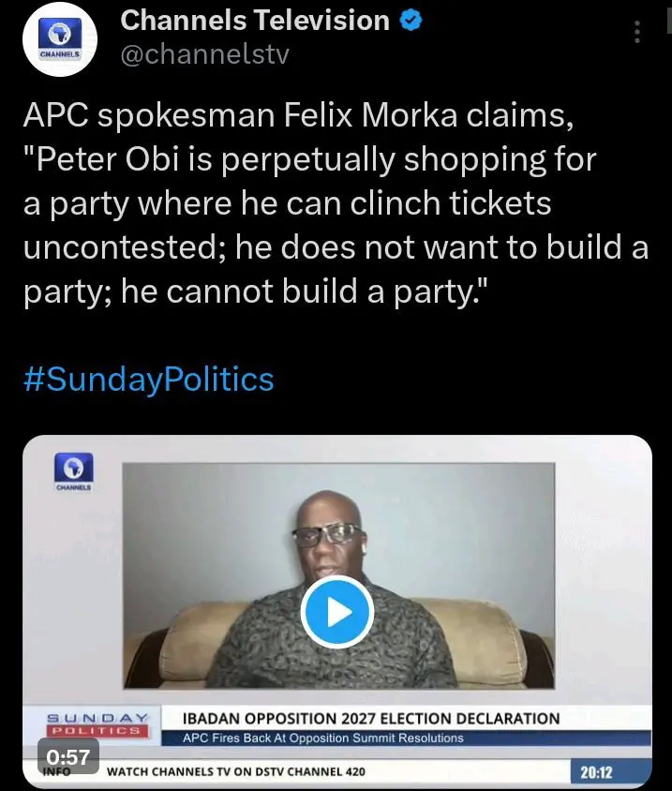Open the @channelstv handle
The width and height of the screenshot is (672, 791).
[x=205, y=54]
